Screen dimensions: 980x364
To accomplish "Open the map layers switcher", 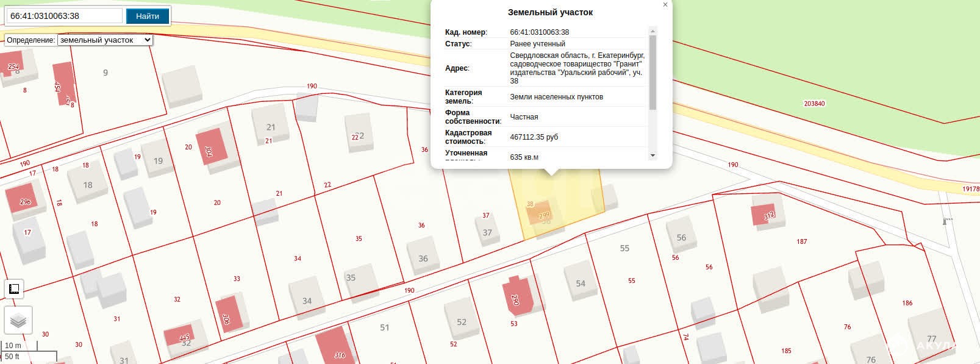I will (18, 321).
